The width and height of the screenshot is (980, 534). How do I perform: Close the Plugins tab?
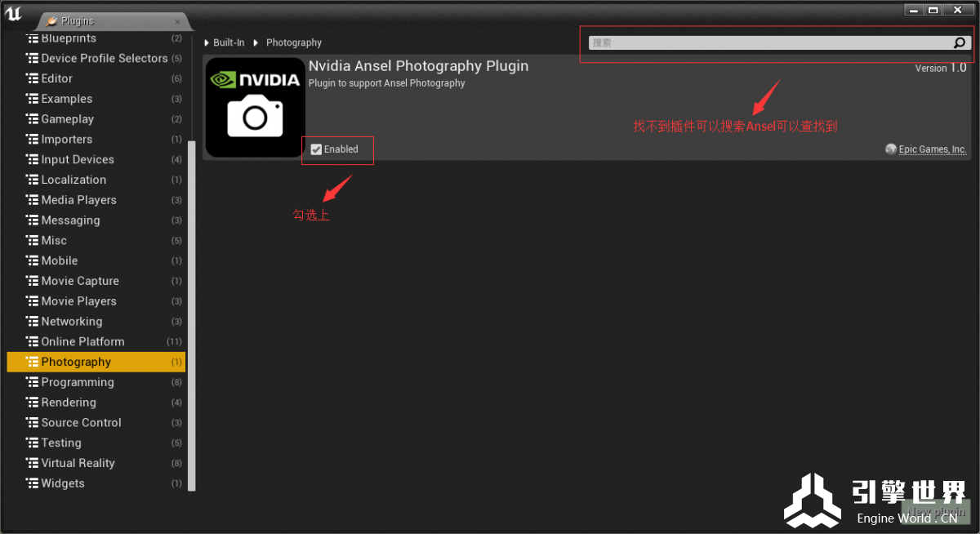click(x=178, y=21)
